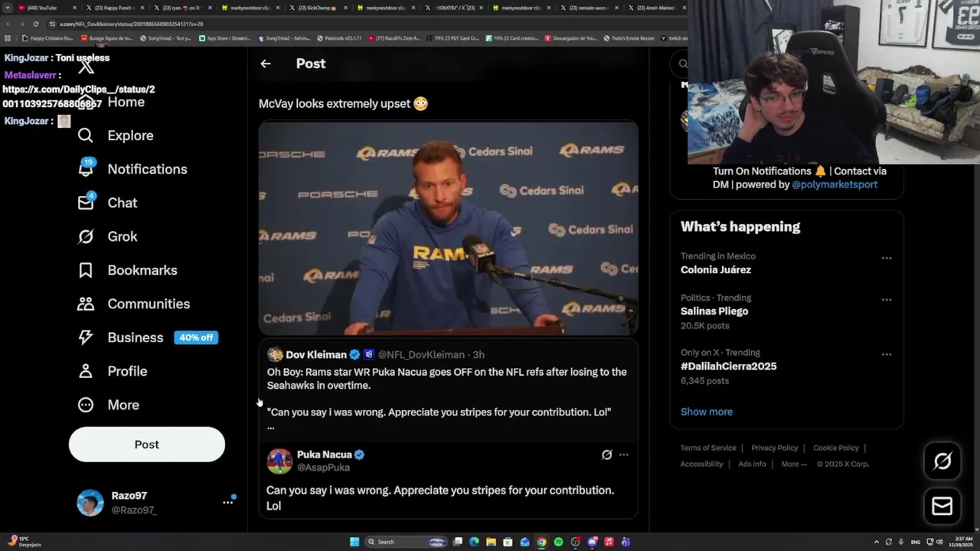980x551 pixels.
Task: Open the Twitch Emote Resizer bookmark
Action: (629, 38)
